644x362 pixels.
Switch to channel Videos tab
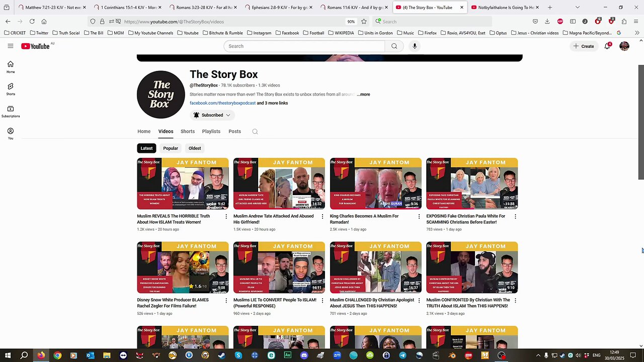[166, 131]
